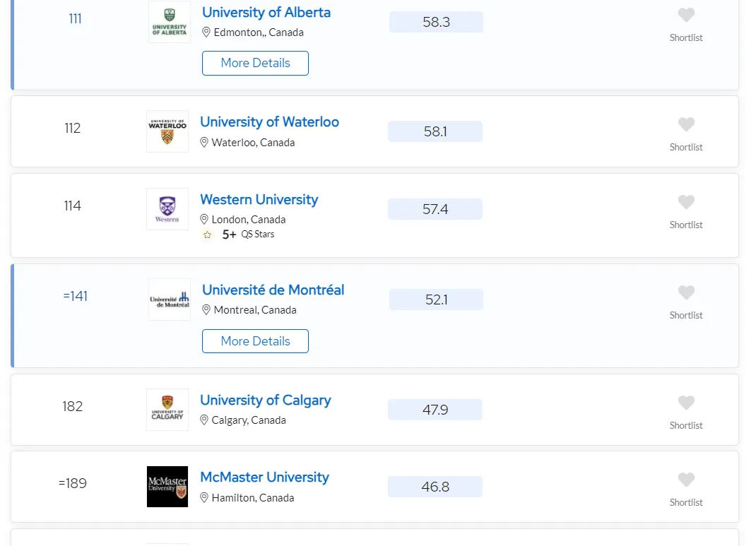The width and height of the screenshot is (756, 546).
Task: Visit the University of Calgary page link
Action: pos(266,400)
